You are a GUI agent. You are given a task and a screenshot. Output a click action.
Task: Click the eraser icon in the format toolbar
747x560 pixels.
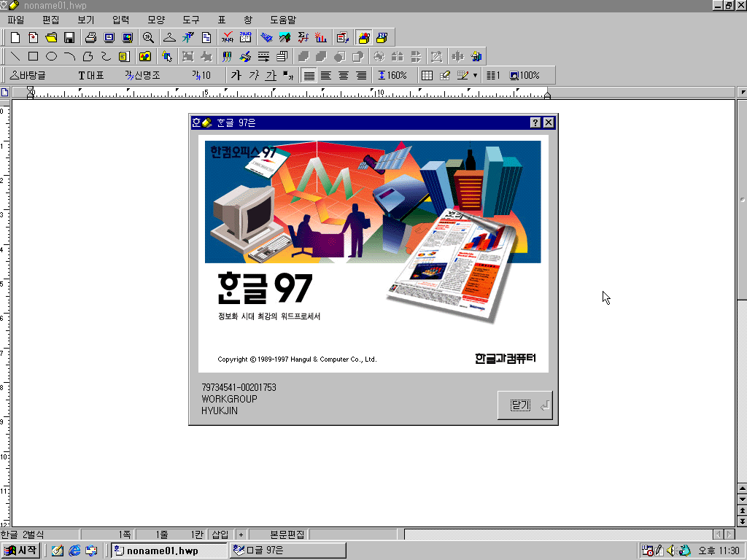coord(445,75)
